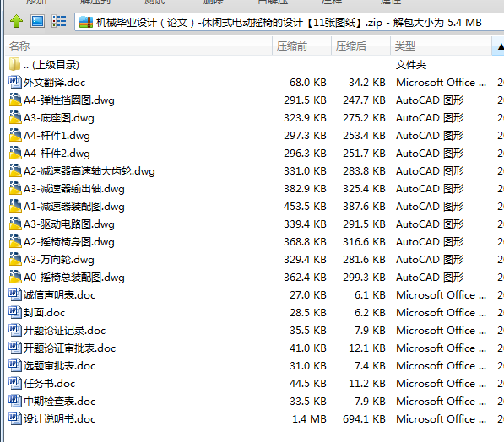Image resolution: width=504 pixels, height=442 pixels.
Task: Click the Word icon of 开题论证记录.doc
Action: (x=15, y=330)
